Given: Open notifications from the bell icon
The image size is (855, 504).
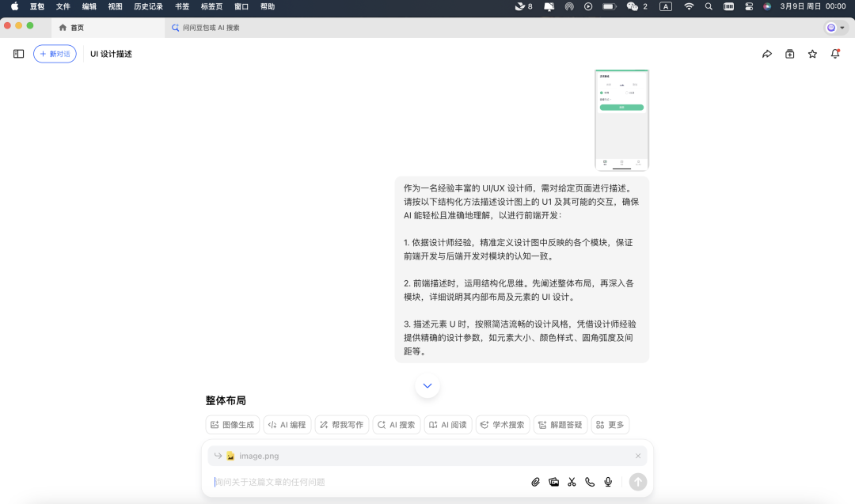Looking at the screenshot, I should pyautogui.click(x=835, y=53).
